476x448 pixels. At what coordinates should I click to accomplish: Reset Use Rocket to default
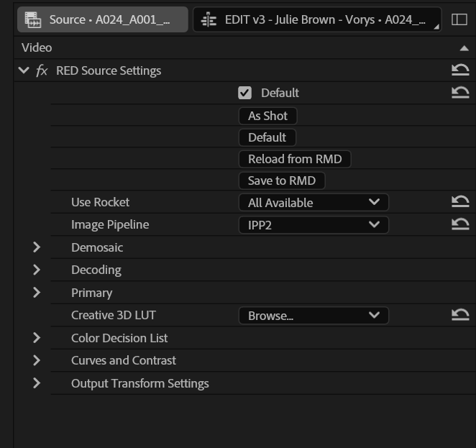pyautogui.click(x=460, y=202)
